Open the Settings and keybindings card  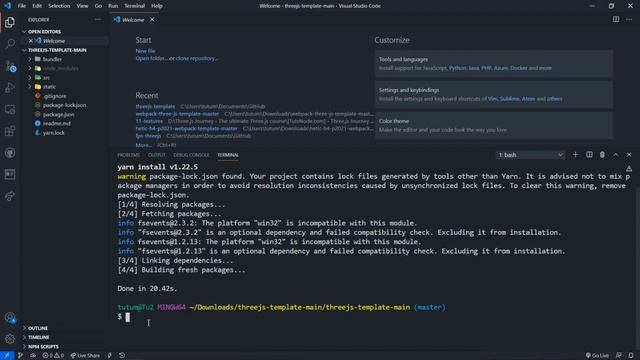point(493,94)
